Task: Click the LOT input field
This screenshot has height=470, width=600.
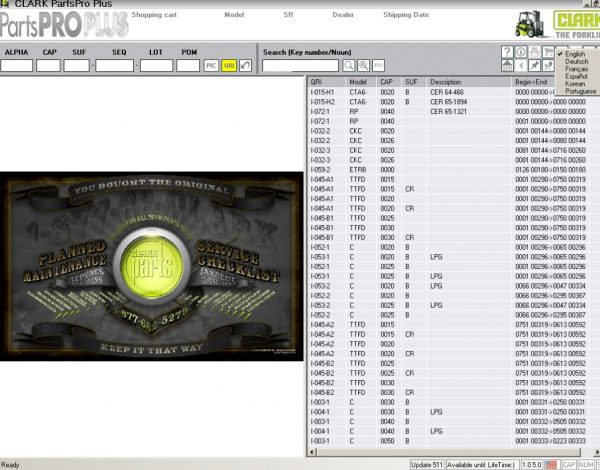Action: click(156, 65)
